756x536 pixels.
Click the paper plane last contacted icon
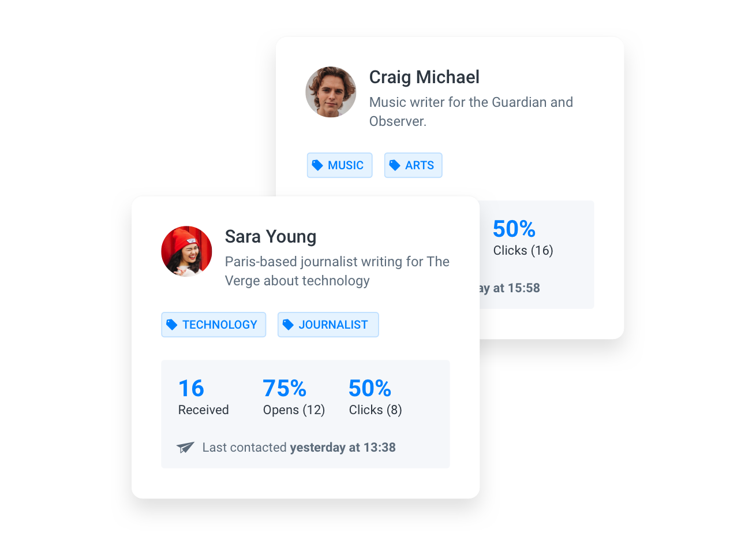(185, 447)
